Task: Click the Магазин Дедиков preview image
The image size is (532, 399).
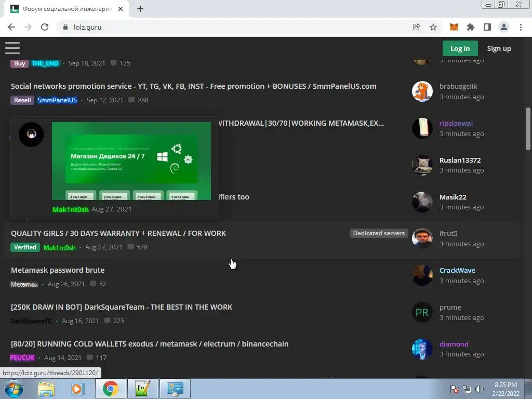Action: point(131,161)
